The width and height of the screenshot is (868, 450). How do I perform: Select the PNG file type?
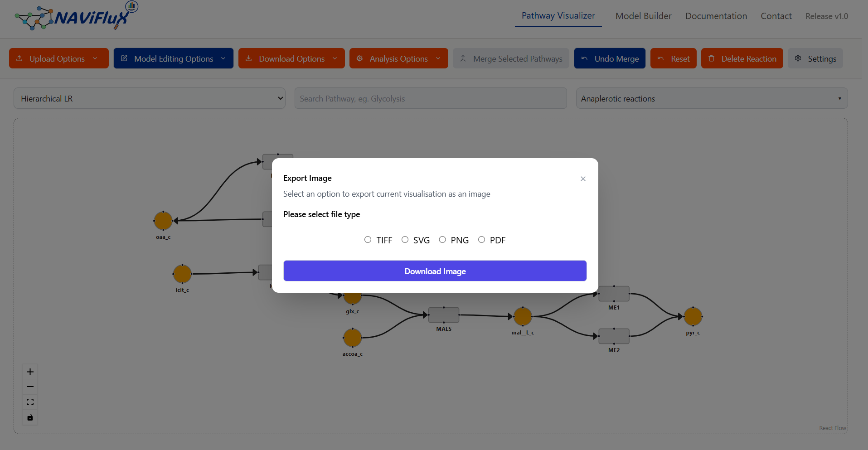click(x=442, y=239)
